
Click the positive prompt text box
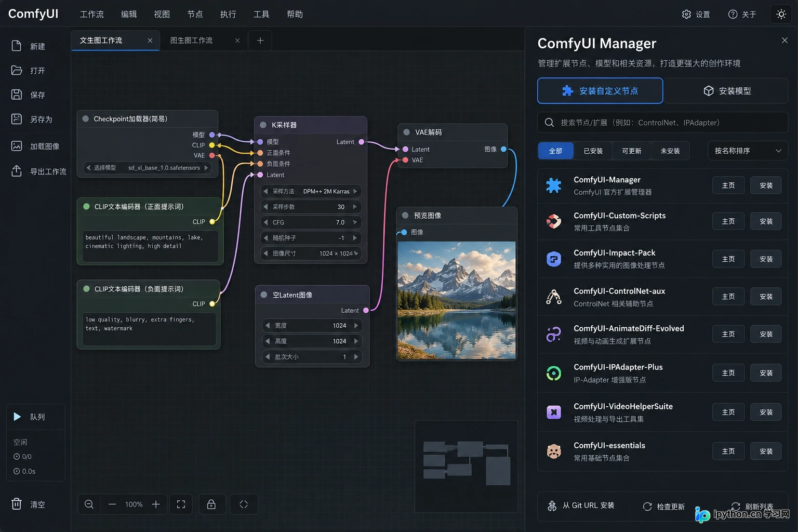pyautogui.click(x=150, y=246)
